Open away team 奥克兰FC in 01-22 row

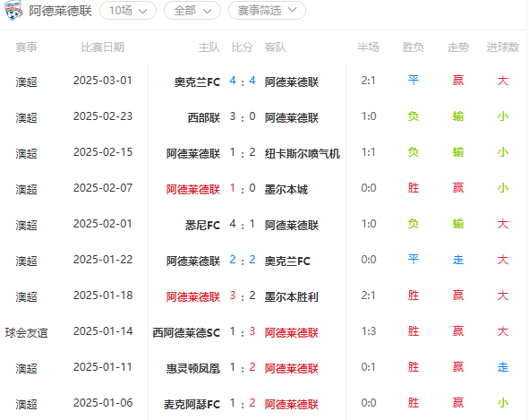coord(287,261)
